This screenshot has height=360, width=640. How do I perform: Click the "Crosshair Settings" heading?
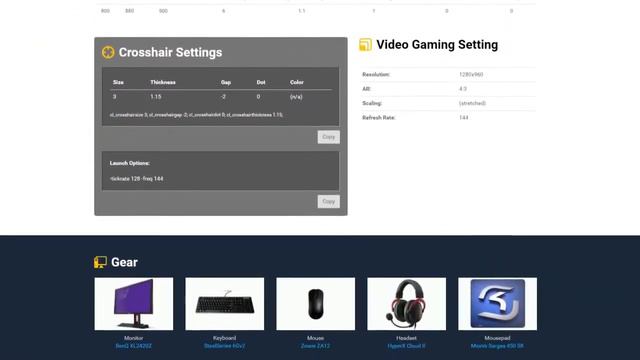point(170,52)
